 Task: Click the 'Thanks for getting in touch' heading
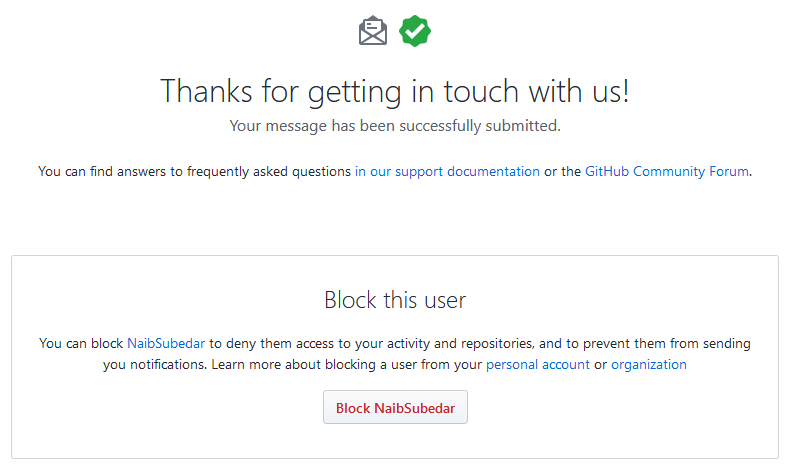click(x=395, y=92)
